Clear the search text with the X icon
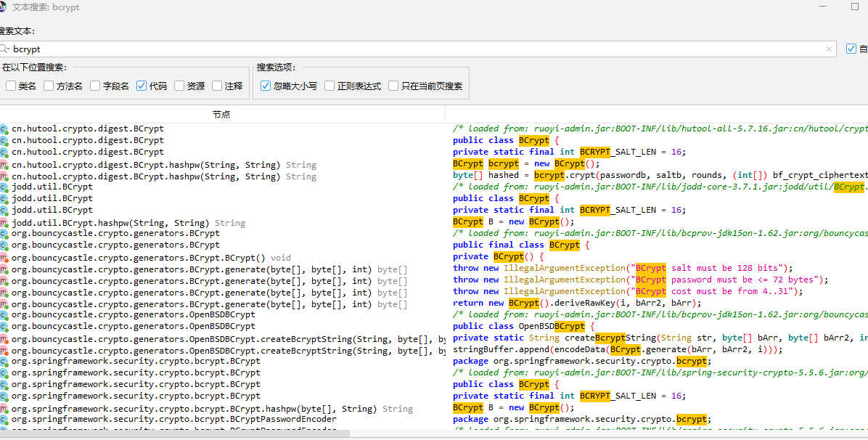The width and height of the screenshot is (868, 440). 829,49
